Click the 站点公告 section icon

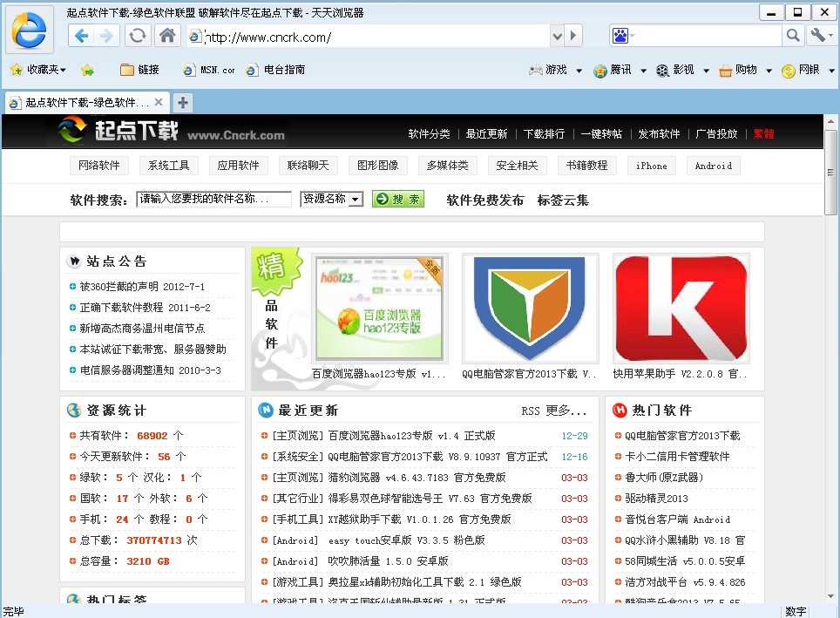tap(73, 261)
